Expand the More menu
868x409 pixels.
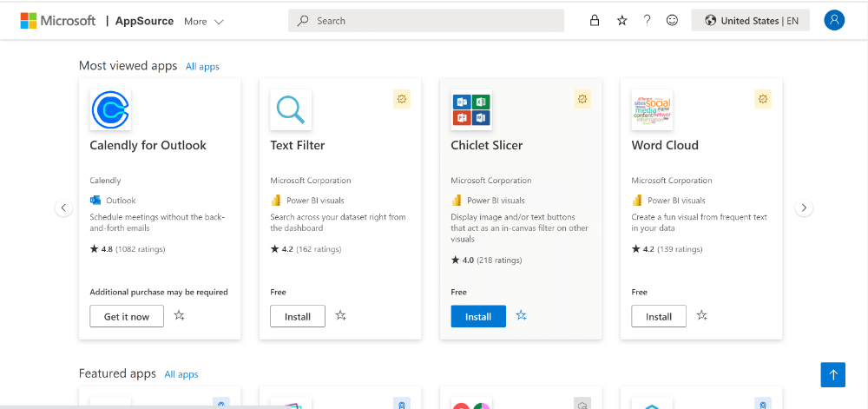204,22
